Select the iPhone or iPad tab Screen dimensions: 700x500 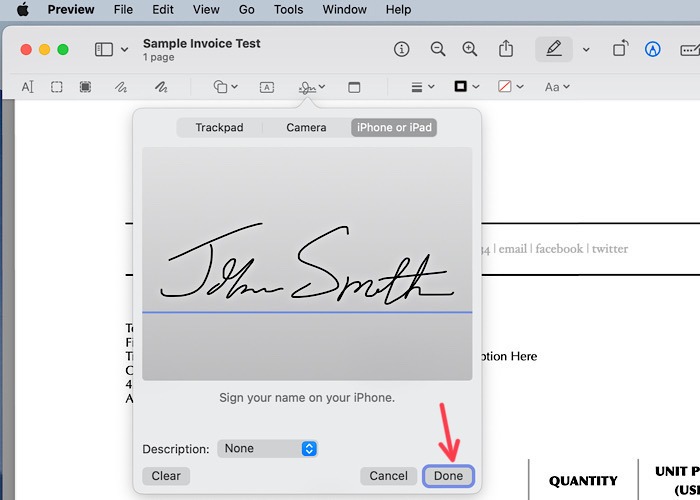(x=394, y=128)
